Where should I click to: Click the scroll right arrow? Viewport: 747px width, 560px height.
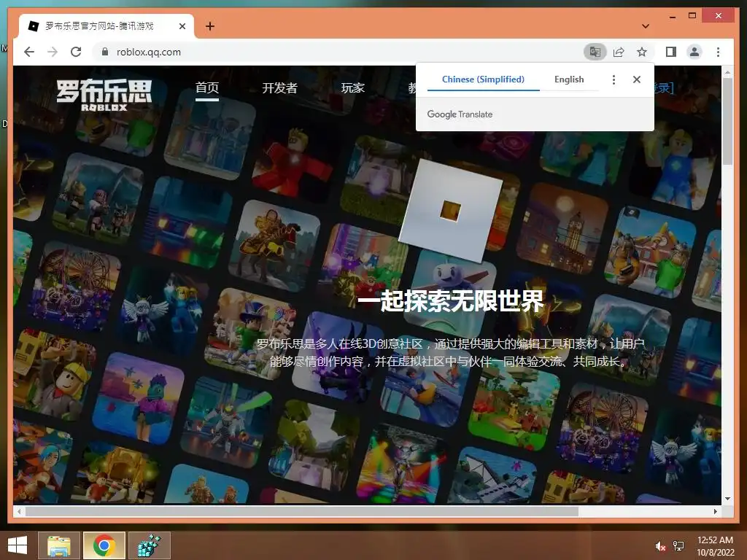coord(715,511)
